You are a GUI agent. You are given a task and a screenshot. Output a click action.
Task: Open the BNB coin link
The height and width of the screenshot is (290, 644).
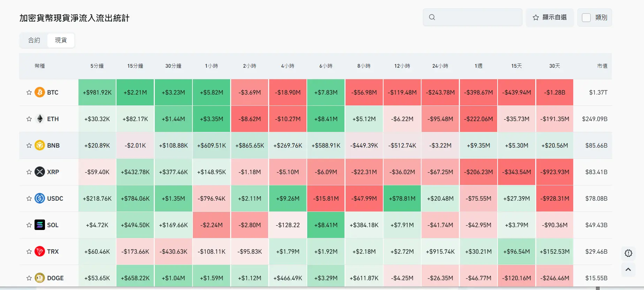(53, 146)
